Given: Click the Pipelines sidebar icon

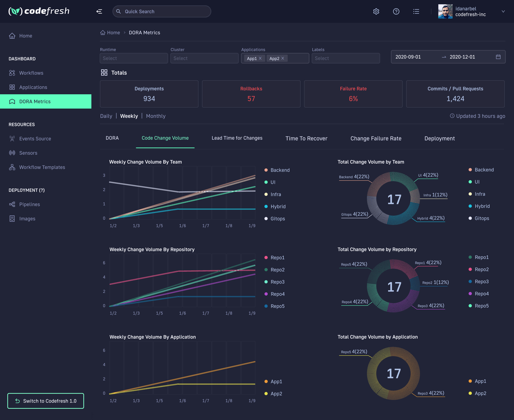Looking at the screenshot, I should pos(12,204).
